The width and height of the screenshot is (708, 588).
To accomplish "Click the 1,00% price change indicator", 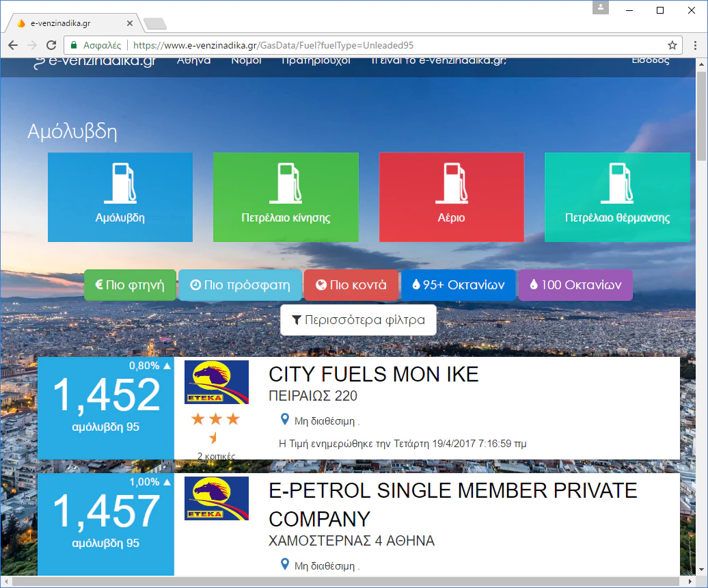I will 150,482.
